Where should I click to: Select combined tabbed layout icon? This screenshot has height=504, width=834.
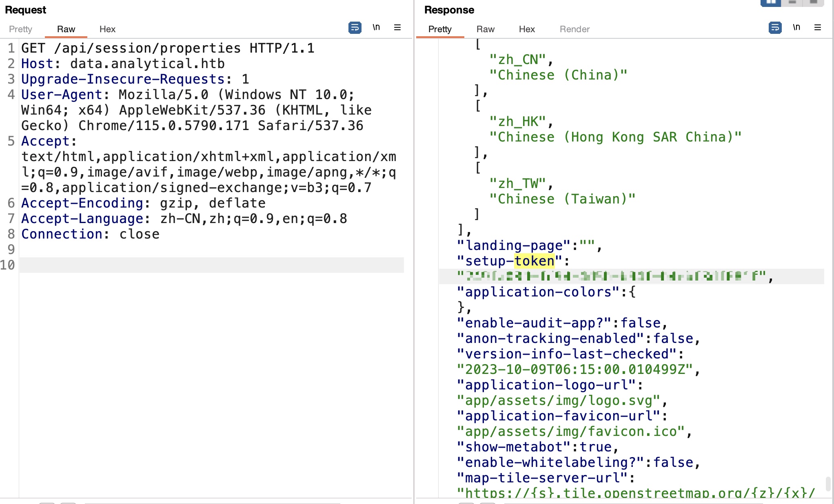(x=813, y=3)
